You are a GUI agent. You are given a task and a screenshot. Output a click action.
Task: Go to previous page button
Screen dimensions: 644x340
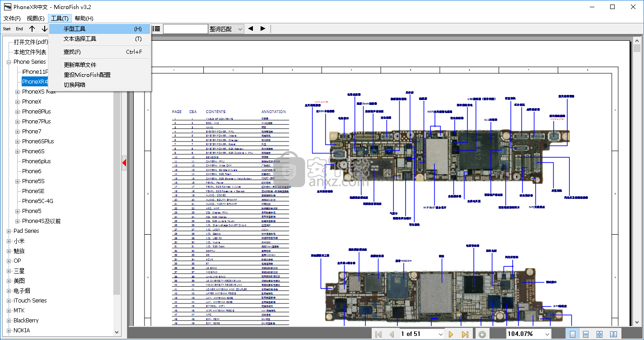(x=392, y=334)
